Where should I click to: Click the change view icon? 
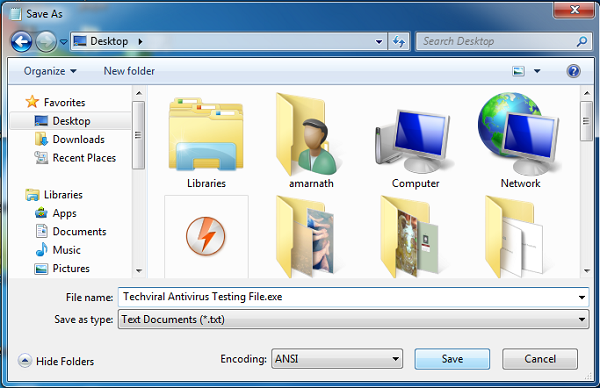(x=518, y=71)
